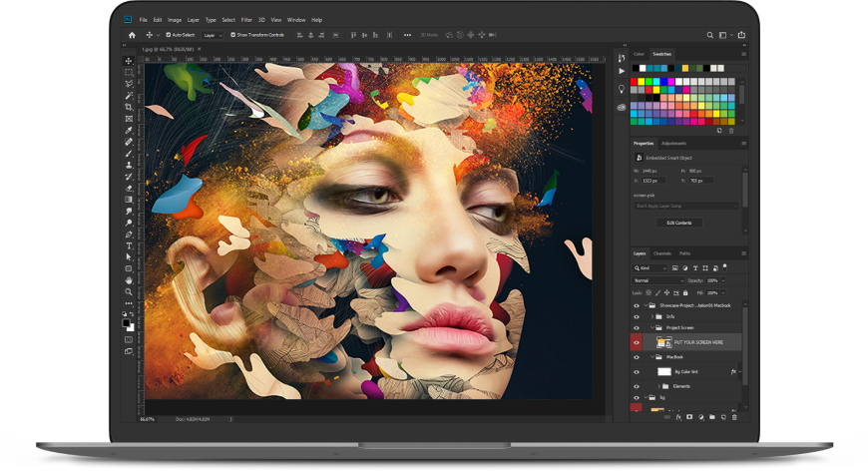Pick the red swatch in Swatches
868x471 pixels.
pos(634,82)
